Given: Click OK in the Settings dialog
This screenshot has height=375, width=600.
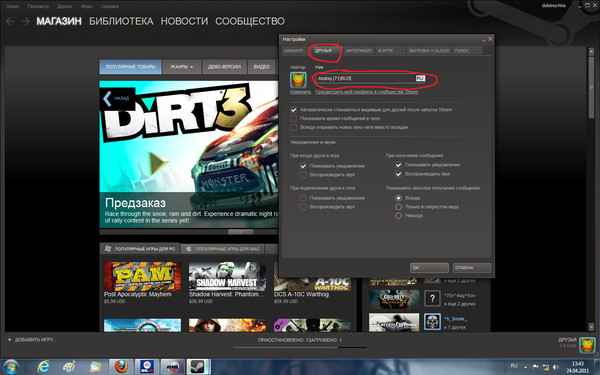Looking at the screenshot, I should pyautogui.click(x=429, y=268).
